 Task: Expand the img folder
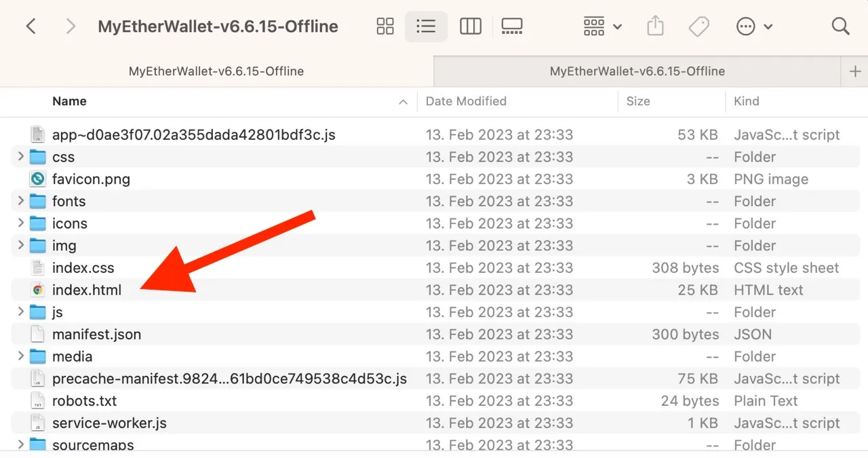point(20,245)
